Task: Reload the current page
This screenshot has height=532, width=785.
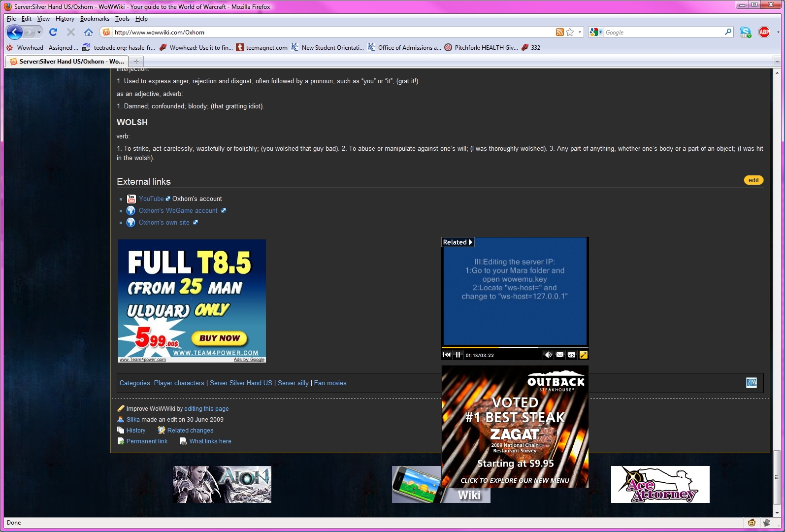Action: 53,33
